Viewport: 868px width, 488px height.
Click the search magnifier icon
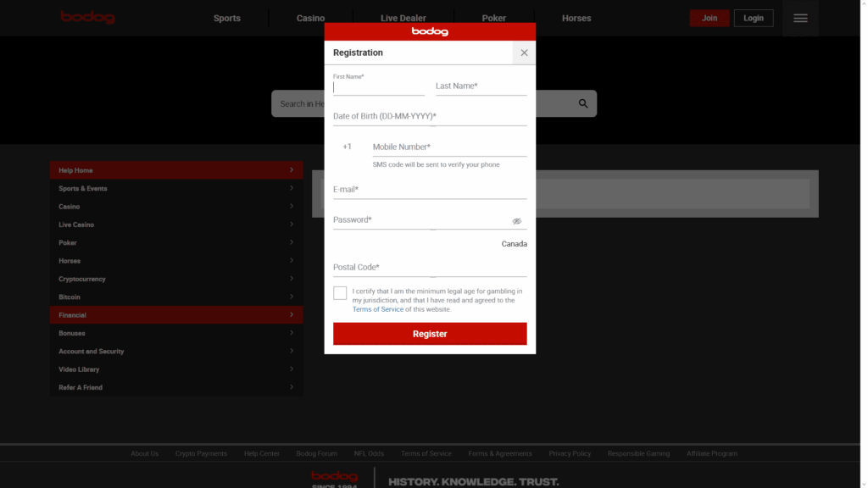coord(582,103)
